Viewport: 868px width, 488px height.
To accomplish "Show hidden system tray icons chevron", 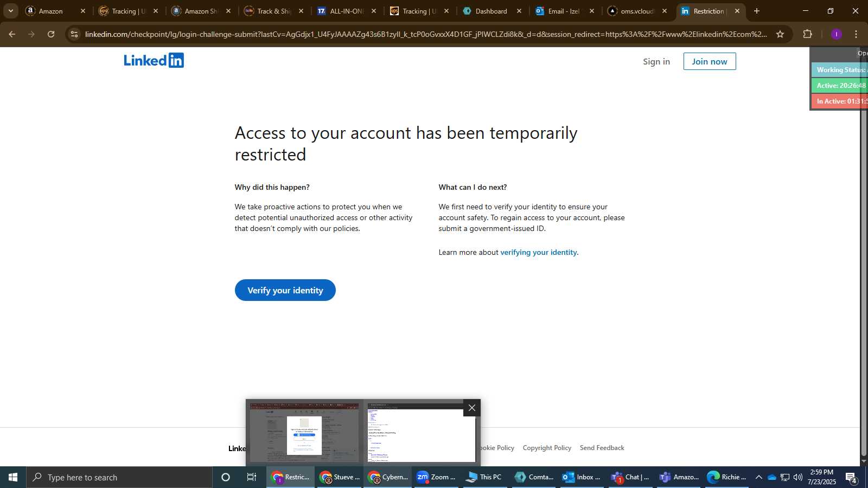I will pyautogui.click(x=758, y=477).
